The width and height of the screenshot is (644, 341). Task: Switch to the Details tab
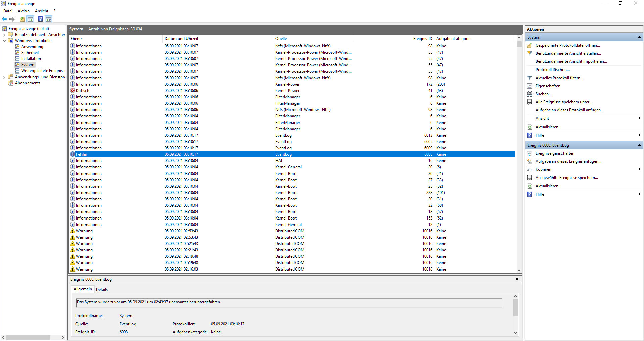click(102, 290)
